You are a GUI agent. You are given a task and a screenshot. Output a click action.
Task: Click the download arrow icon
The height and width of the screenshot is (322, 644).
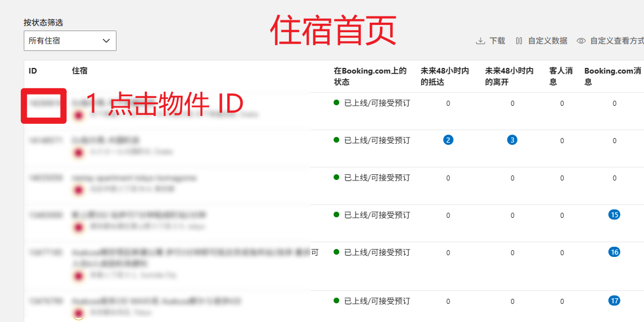point(481,41)
